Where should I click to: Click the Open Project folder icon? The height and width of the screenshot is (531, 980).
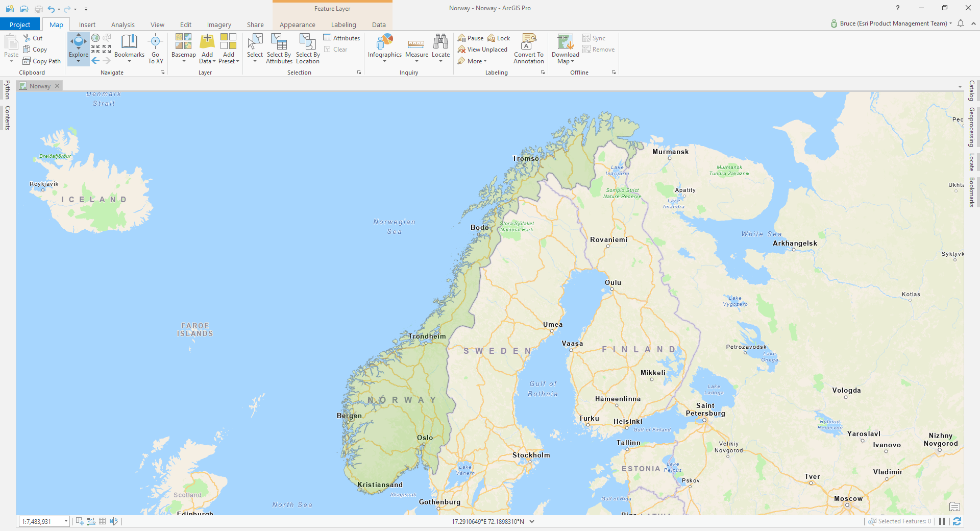[24, 9]
